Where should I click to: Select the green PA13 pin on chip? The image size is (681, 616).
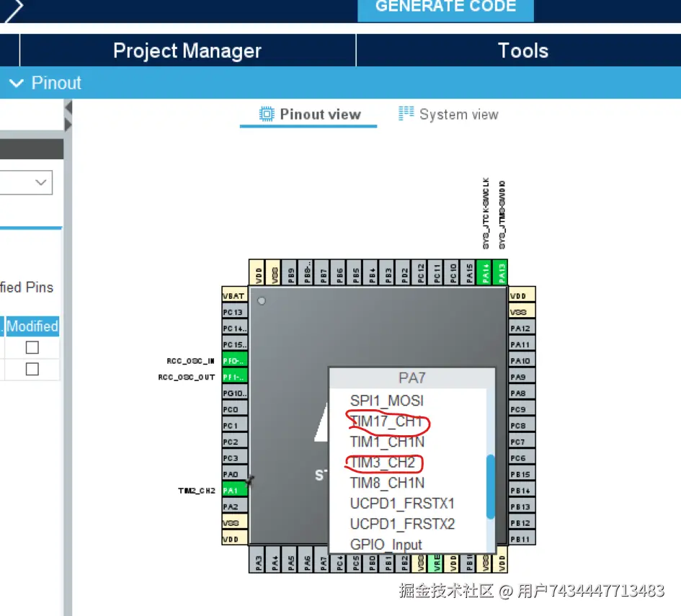tap(501, 272)
